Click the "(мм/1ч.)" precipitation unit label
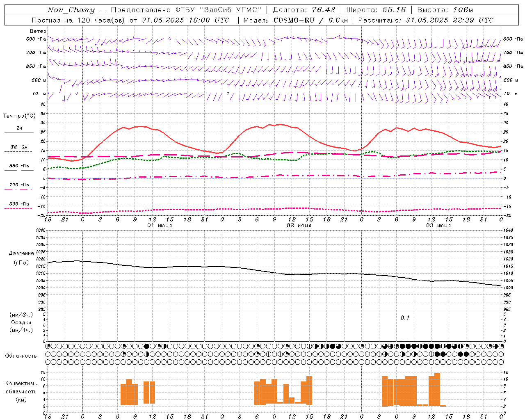This screenshot has width=525, height=420. coord(21,330)
